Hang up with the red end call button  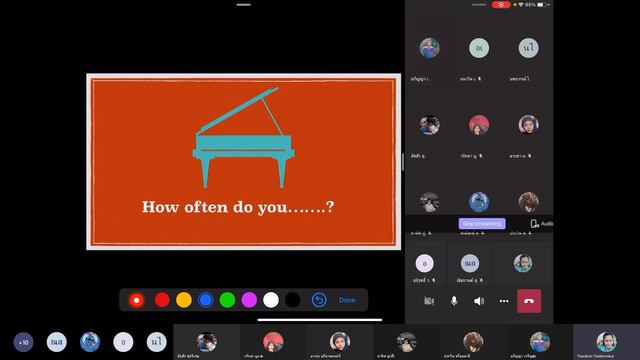(529, 301)
